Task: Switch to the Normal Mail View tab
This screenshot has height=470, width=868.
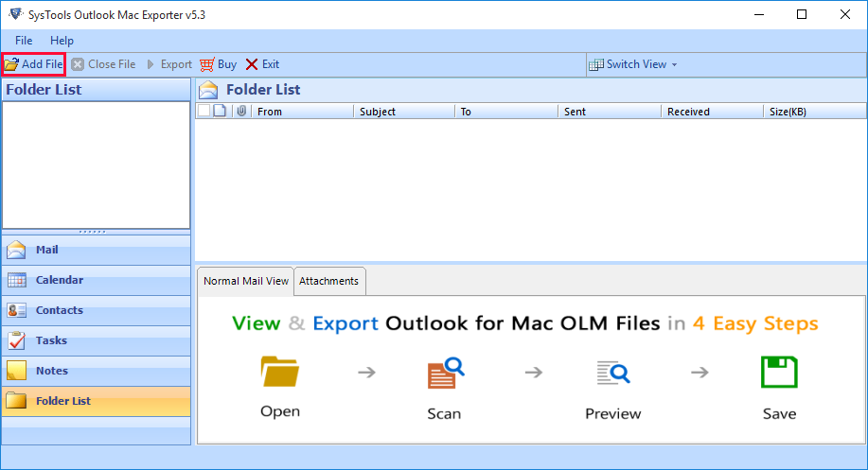Action: tap(246, 281)
